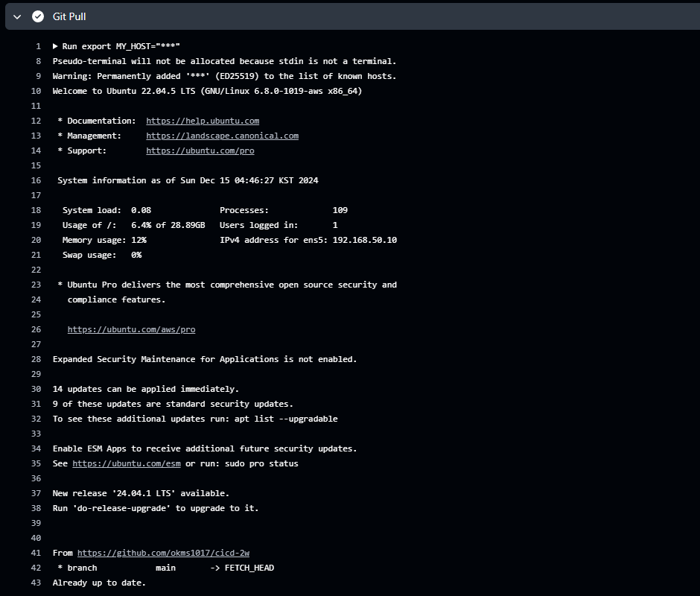Click the 'Pseudo-terminal will not be allocated' line
Image resolution: width=700 pixels, height=596 pixels.
(224, 61)
